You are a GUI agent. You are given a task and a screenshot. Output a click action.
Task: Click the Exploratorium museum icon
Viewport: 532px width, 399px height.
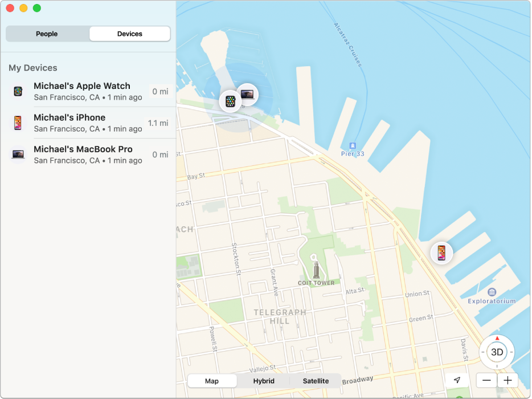(x=484, y=292)
